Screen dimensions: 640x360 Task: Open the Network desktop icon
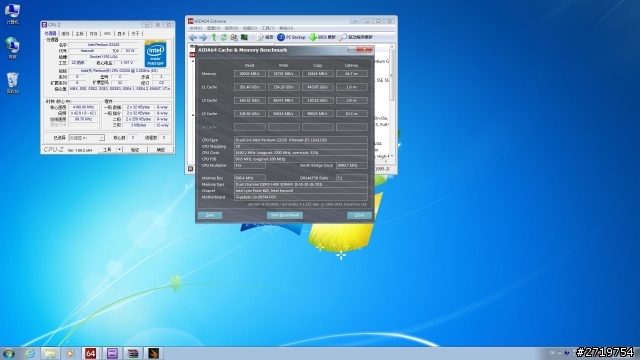[12, 48]
